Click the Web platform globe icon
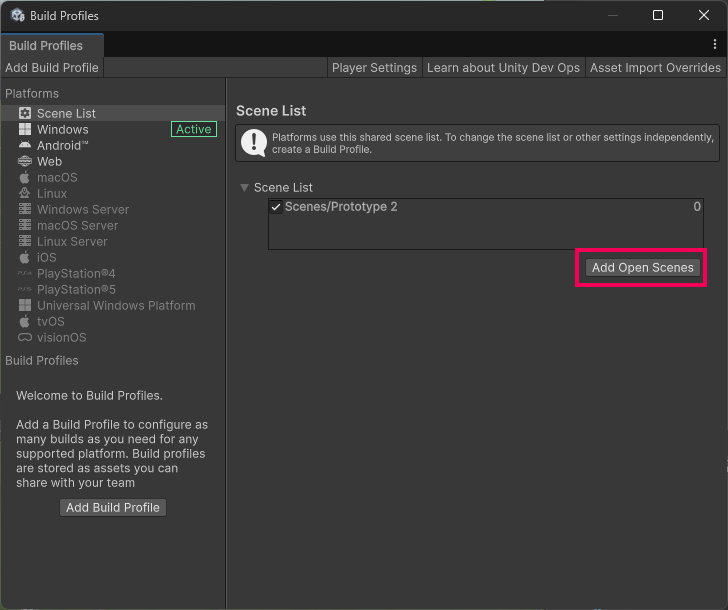Screen dimensions: 728x610 click(25, 162)
